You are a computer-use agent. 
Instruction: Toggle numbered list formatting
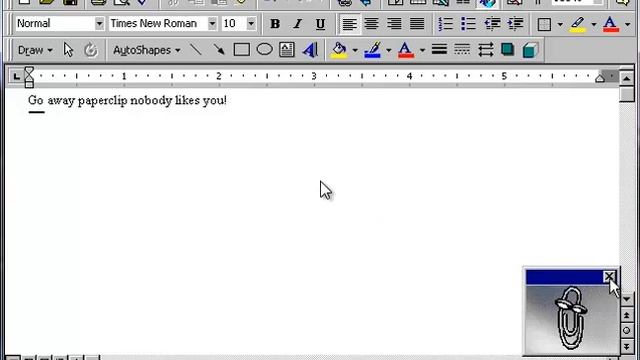(x=445, y=24)
